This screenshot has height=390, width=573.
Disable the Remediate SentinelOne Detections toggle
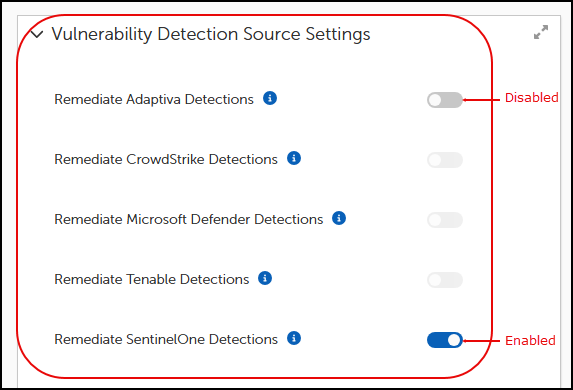pos(445,340)
